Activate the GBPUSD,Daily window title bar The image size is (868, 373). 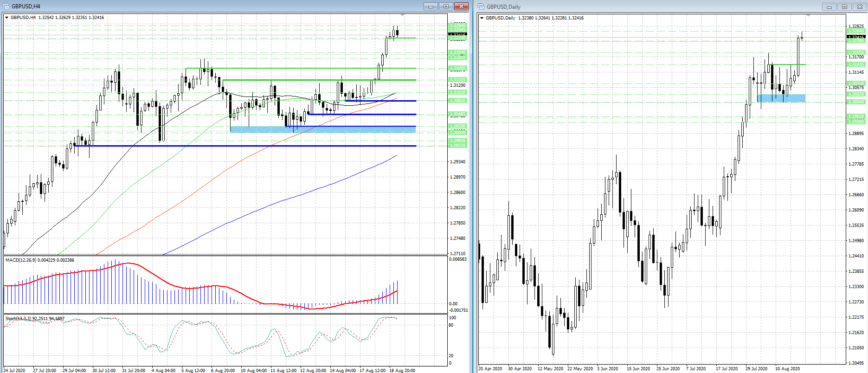649,7
